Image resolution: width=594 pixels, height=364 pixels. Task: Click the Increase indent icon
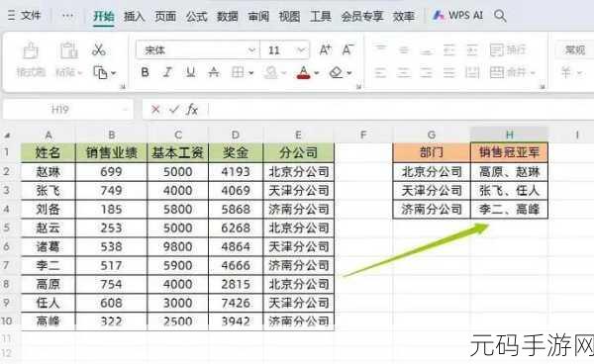click(472, 49)
